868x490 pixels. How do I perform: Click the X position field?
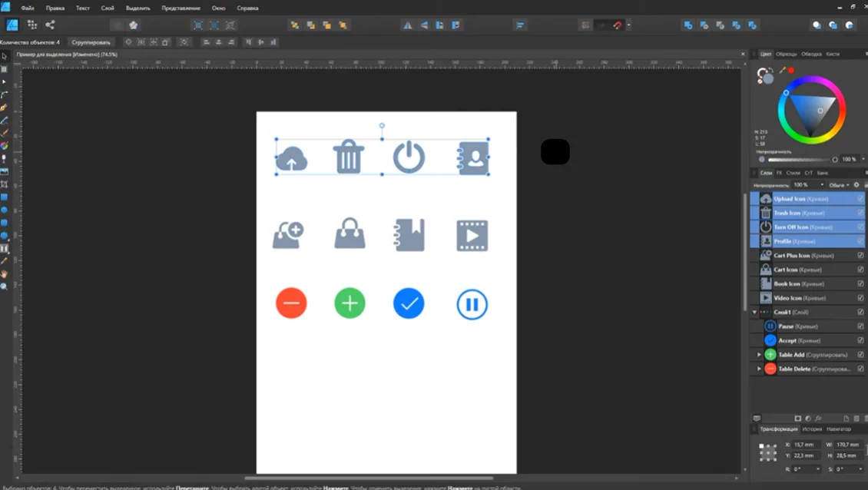(807, 445)
